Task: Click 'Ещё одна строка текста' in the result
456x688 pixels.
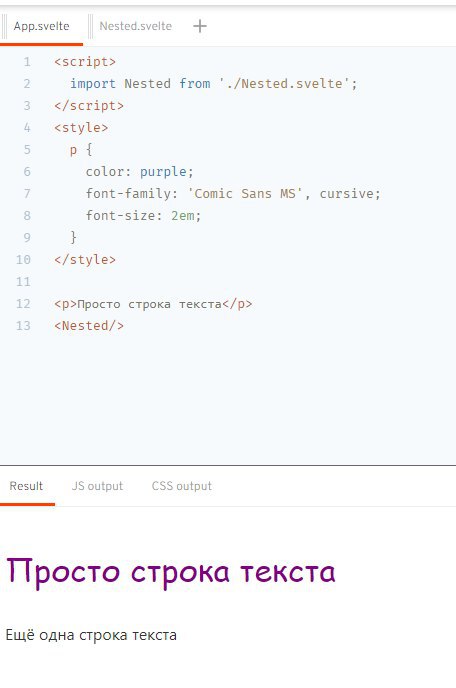Action: tap(91, 635)
